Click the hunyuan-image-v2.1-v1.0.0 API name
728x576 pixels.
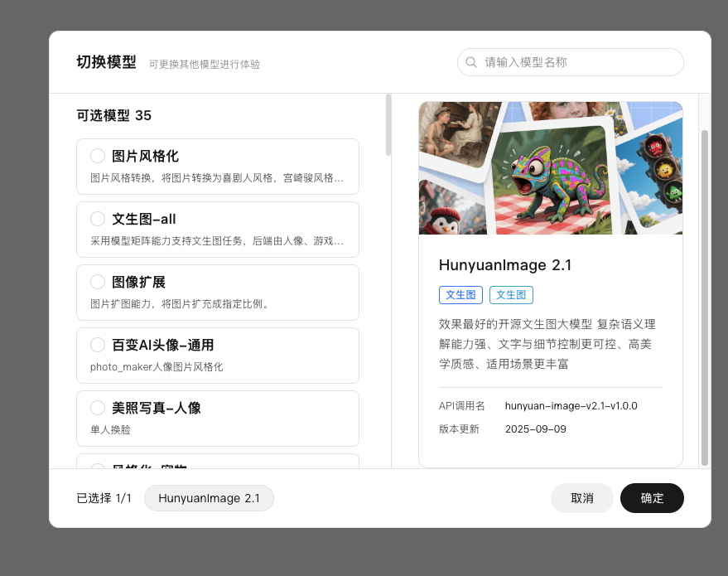[x=571, y=405]
